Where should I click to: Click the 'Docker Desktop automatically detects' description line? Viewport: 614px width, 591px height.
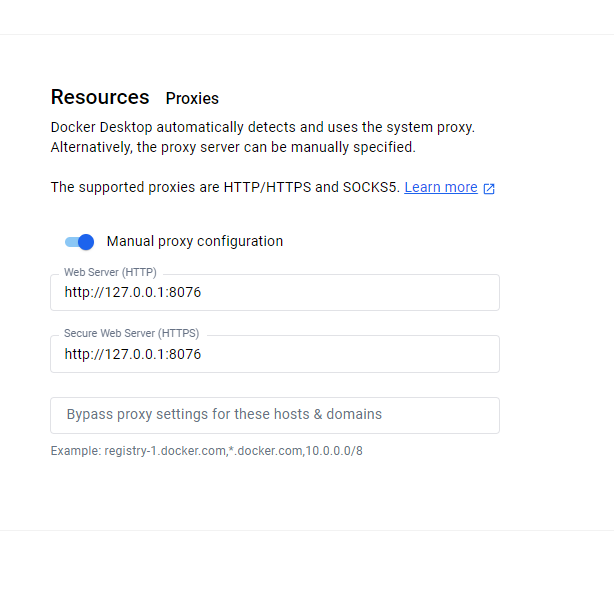pos(263,127)
